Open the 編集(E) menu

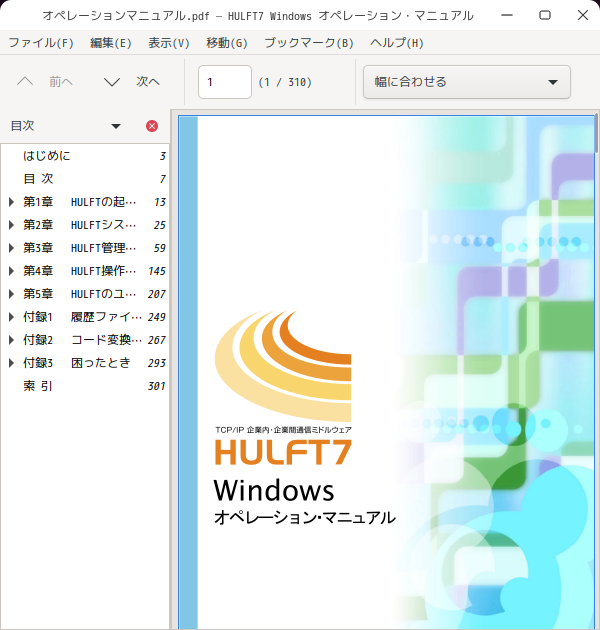pos(111,43)
